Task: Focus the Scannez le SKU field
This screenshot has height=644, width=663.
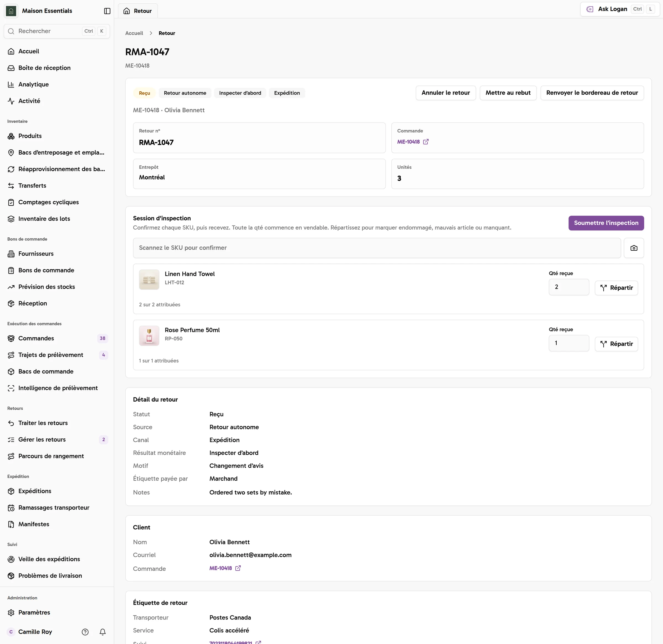Action: pos(377,248)
